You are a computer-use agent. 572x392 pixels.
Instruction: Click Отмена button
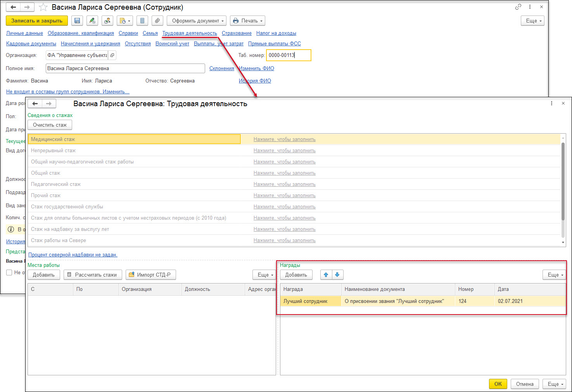click(x=525, y=384)
